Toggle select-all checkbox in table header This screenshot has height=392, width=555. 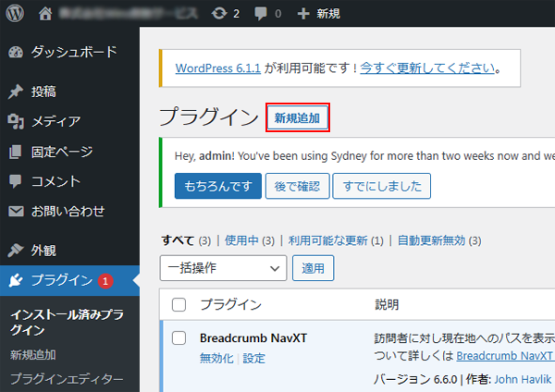click(179, 304)
